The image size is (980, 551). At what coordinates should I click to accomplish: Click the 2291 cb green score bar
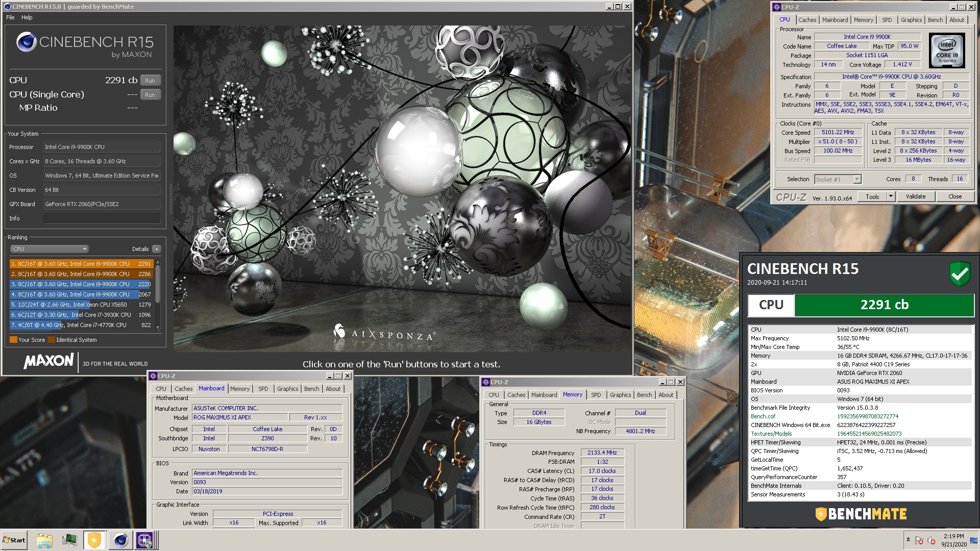(884, 305)
